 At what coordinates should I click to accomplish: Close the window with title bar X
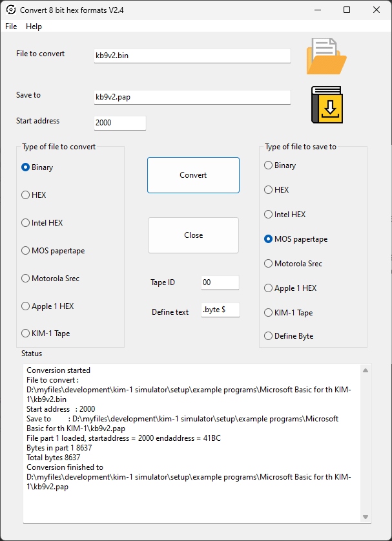click(x=377, y=10)
